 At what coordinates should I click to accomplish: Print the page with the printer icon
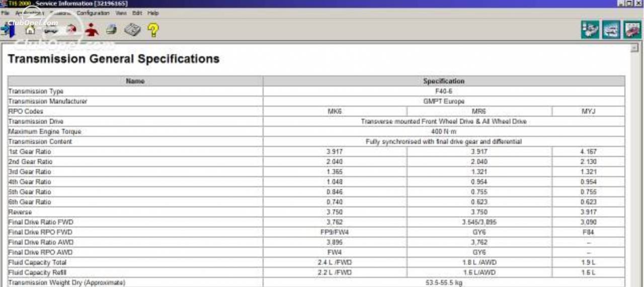click(x=112, y=30)
